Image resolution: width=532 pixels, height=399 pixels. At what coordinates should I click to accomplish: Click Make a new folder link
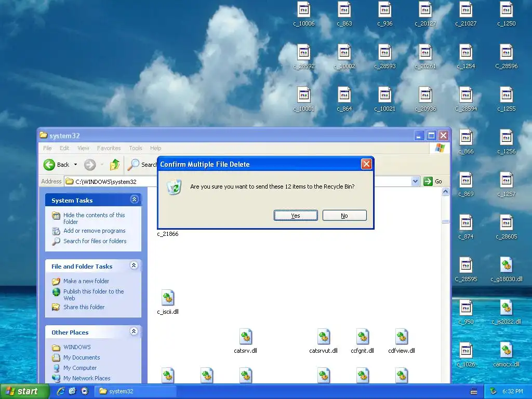coord(86,281)
